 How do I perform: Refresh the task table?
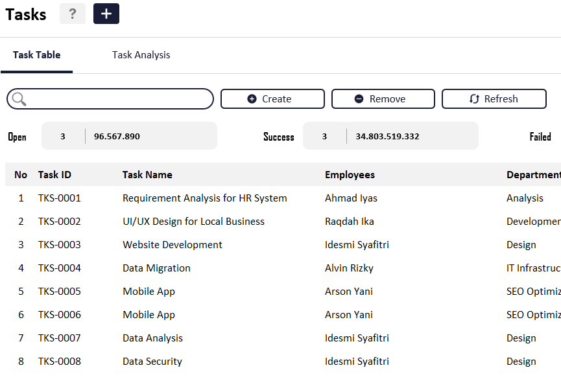pos(494,99)
